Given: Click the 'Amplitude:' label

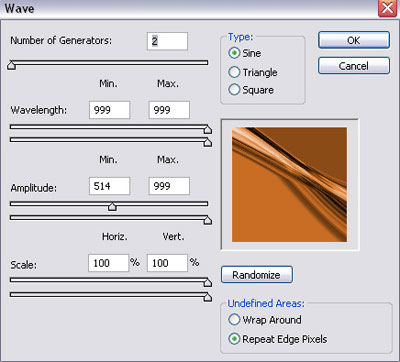Looking at the screenshot, I should [x=34, y=188].
